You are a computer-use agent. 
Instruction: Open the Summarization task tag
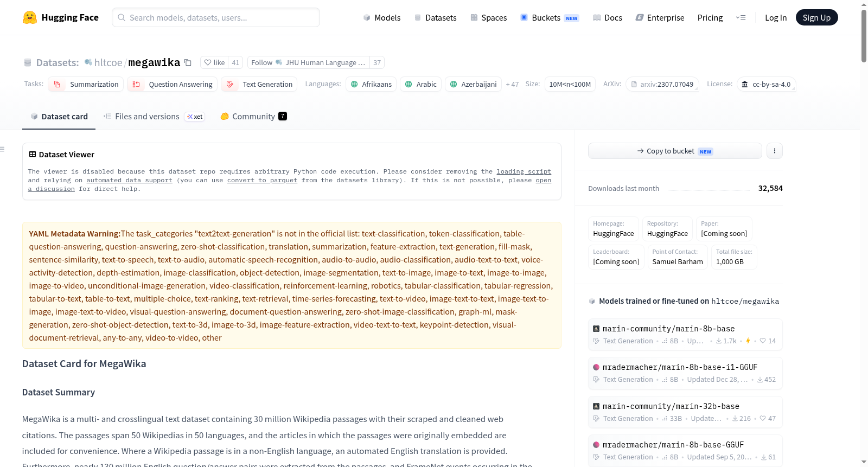point(86,84)
